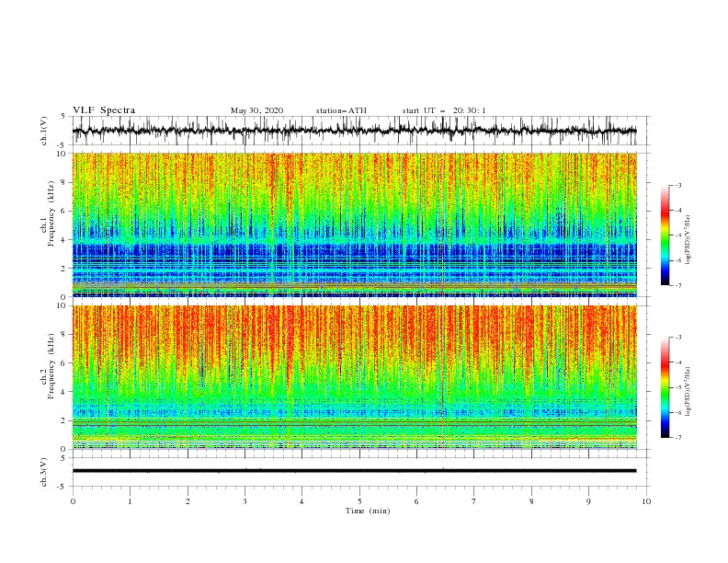Click the 'ch.3(V)' axis label
Screen dimensions: 728x563
[x=44, y=472]
